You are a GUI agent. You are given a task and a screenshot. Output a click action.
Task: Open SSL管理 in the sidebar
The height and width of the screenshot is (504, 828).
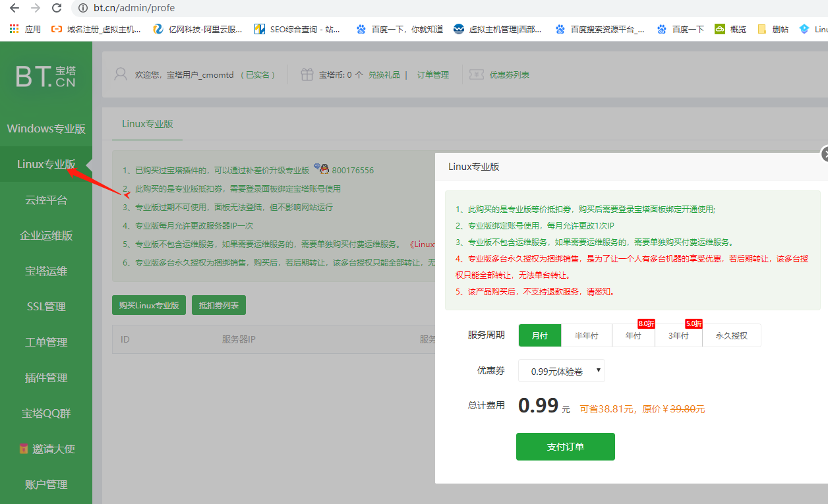[x=46, y=306]
